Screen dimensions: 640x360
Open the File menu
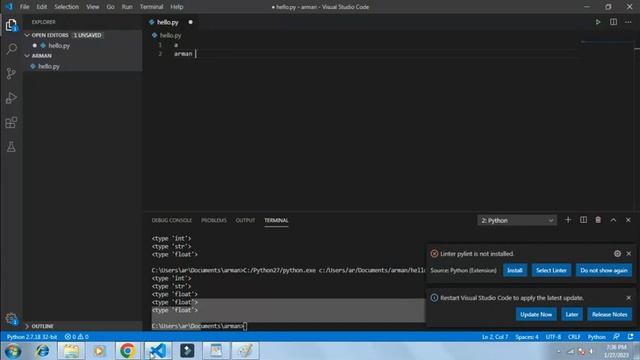pos(24,7)
